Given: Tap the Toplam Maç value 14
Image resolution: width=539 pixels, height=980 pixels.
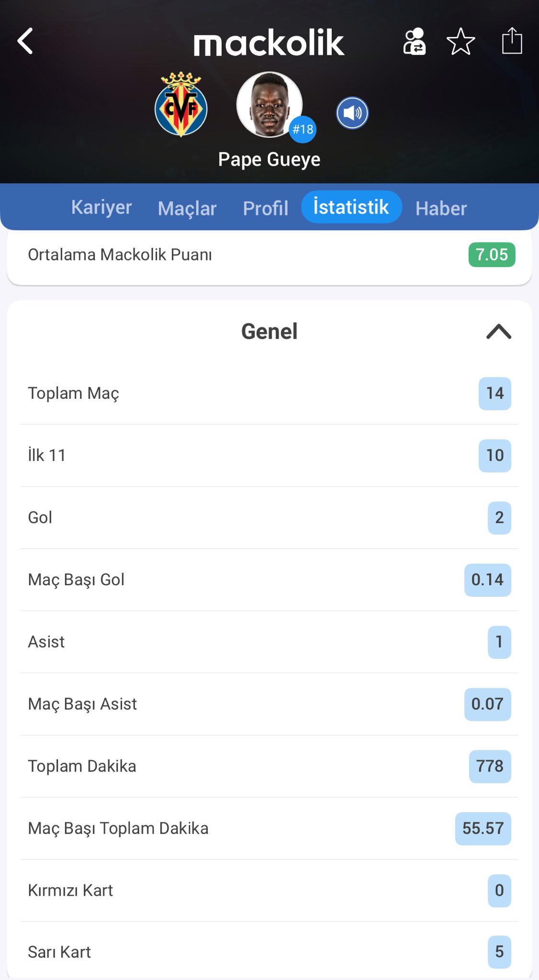Looking at the screenshot, I should 494,393.
